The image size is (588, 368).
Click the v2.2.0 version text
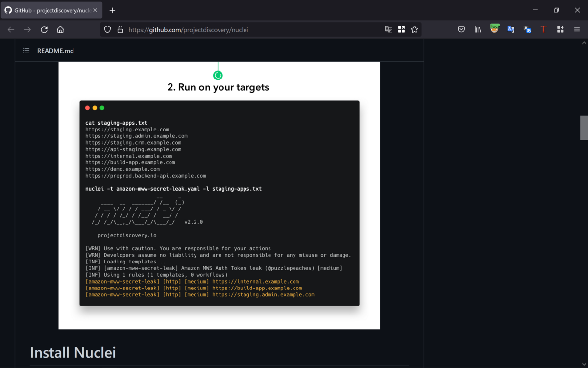tap(194, 222)
